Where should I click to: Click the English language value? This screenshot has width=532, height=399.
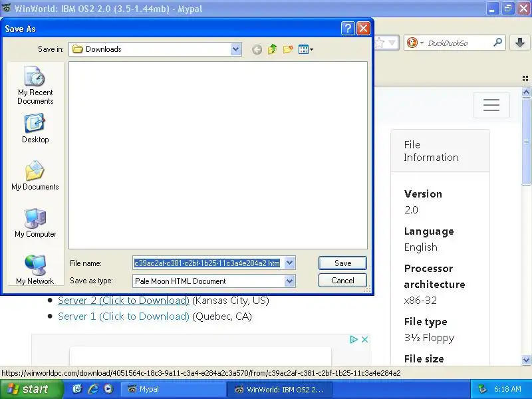[x=421, y=247]
